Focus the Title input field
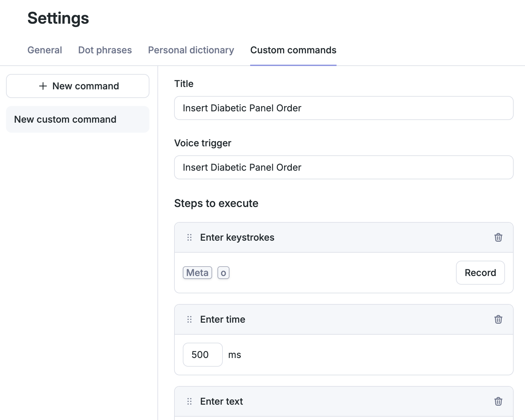525x420 pixels. [x=344, y=108]
